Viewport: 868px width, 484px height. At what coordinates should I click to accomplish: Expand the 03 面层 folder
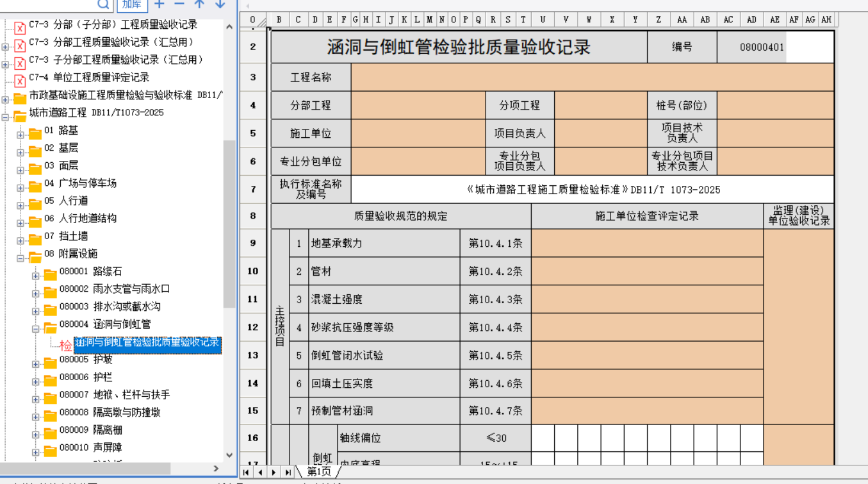[x=20, y=170]
